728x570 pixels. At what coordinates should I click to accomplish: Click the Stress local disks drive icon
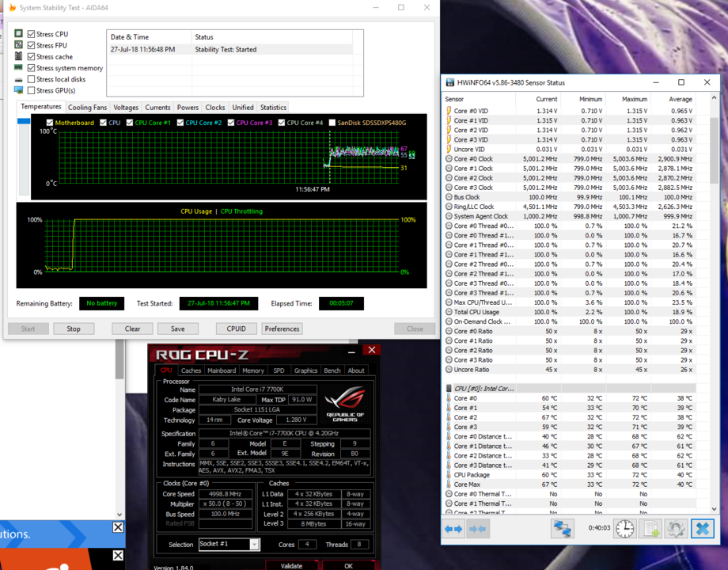click(18, 79)
